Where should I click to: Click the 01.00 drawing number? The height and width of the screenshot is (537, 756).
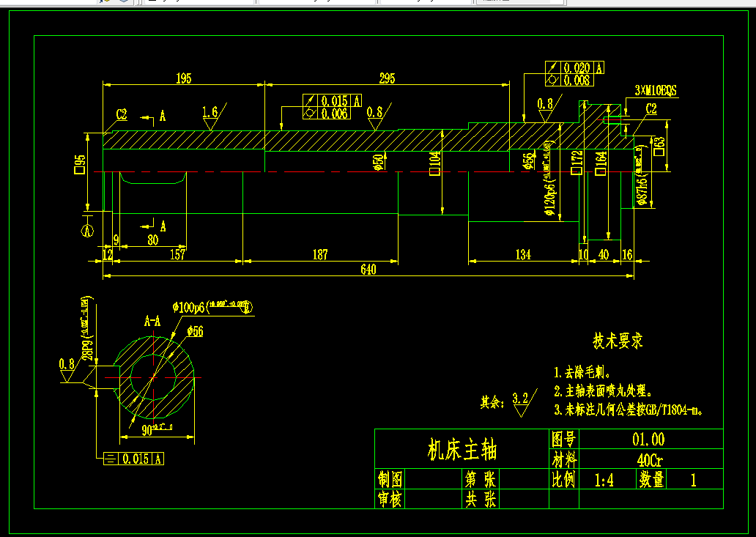[x=648, y=440]
